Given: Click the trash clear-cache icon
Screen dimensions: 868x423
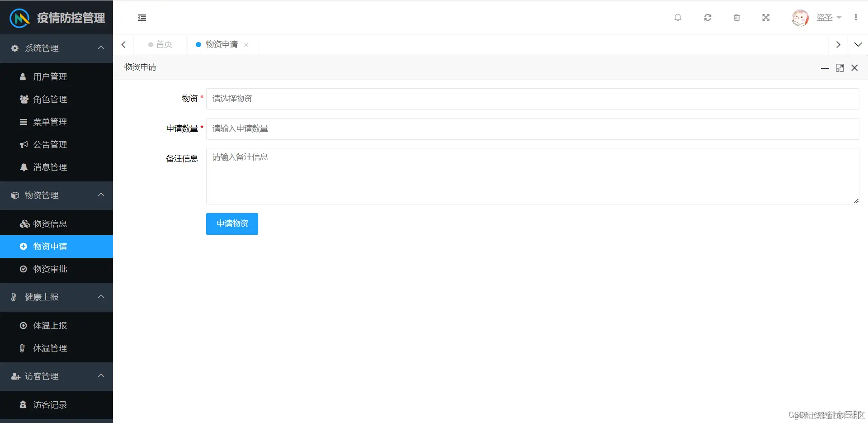Looking at the screenshot, I should [x=736, y=18].
